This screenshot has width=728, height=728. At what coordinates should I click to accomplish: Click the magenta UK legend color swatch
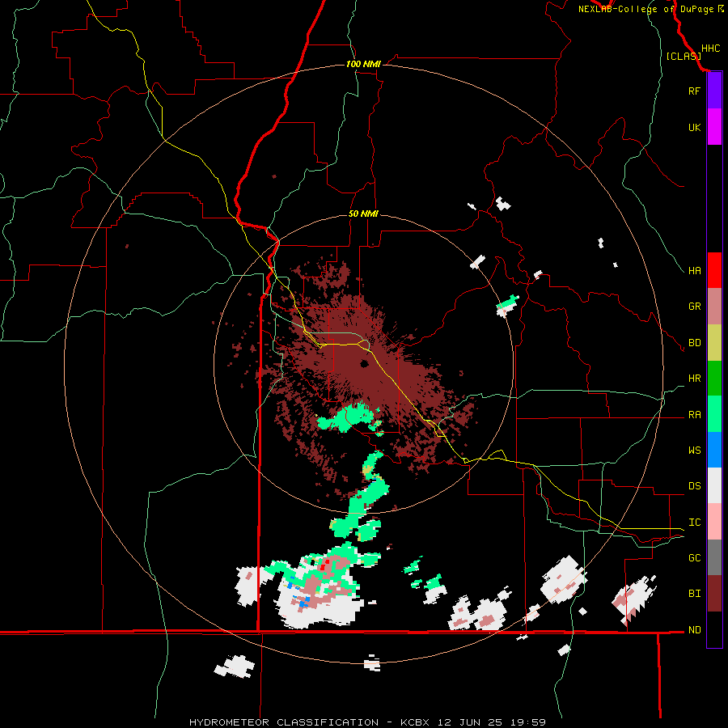[714, 127]
